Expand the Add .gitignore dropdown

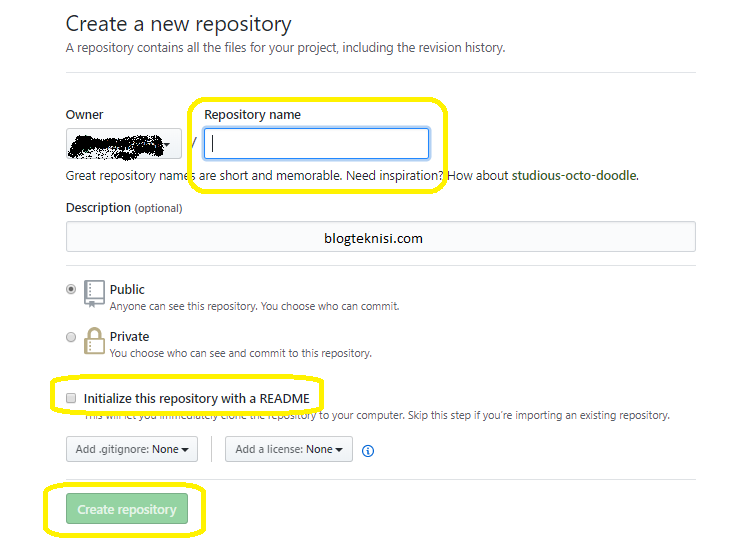click(x=132, y=449)
